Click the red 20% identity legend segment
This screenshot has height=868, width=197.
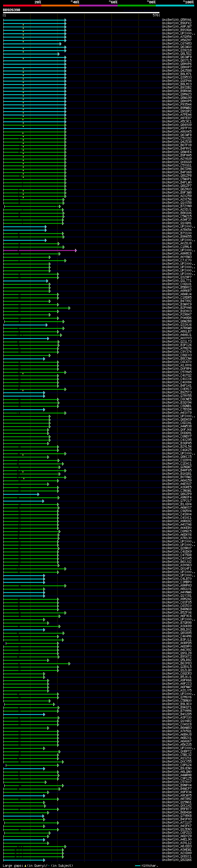coord(22,6)
